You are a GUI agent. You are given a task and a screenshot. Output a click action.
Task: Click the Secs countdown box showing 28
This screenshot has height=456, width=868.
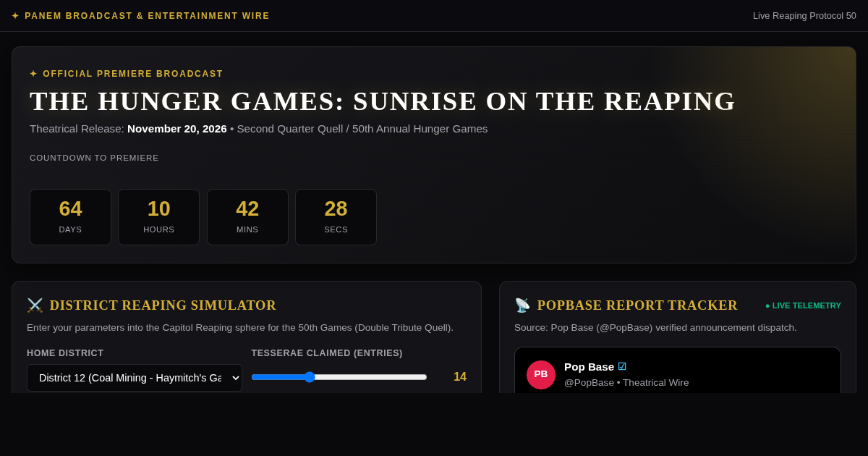[x=336, y=217]
